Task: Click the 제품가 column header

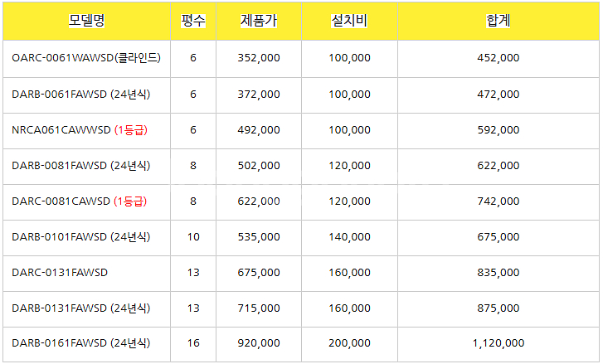Action: [259, 21]
